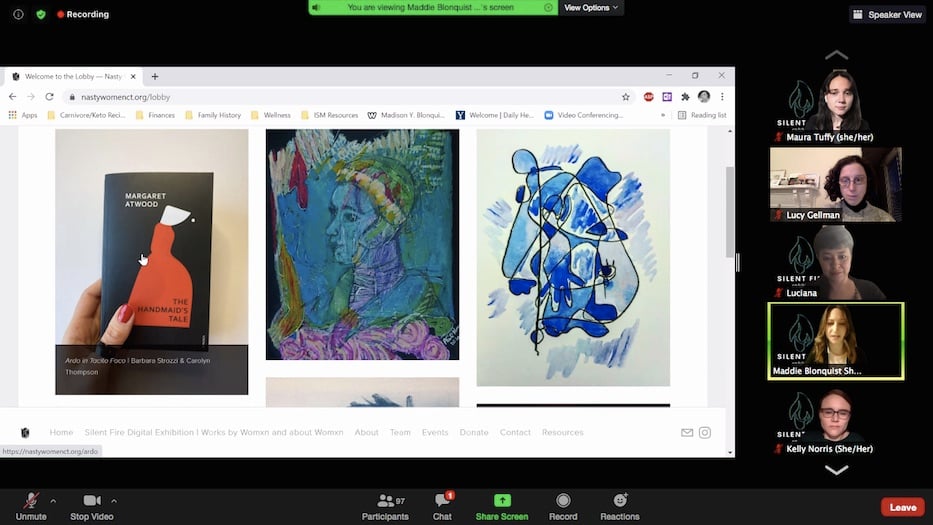
Task: Open Contact in site navigation
Action: [515, 433]
